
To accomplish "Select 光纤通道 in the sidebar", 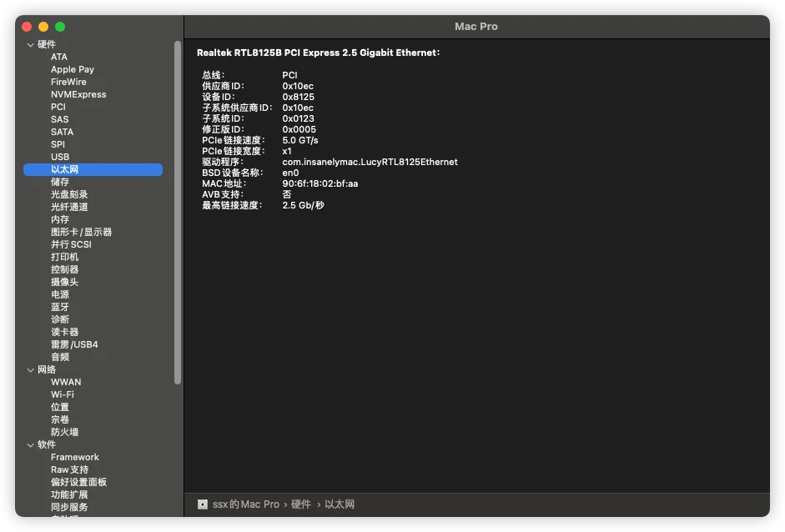I will 69,207.
